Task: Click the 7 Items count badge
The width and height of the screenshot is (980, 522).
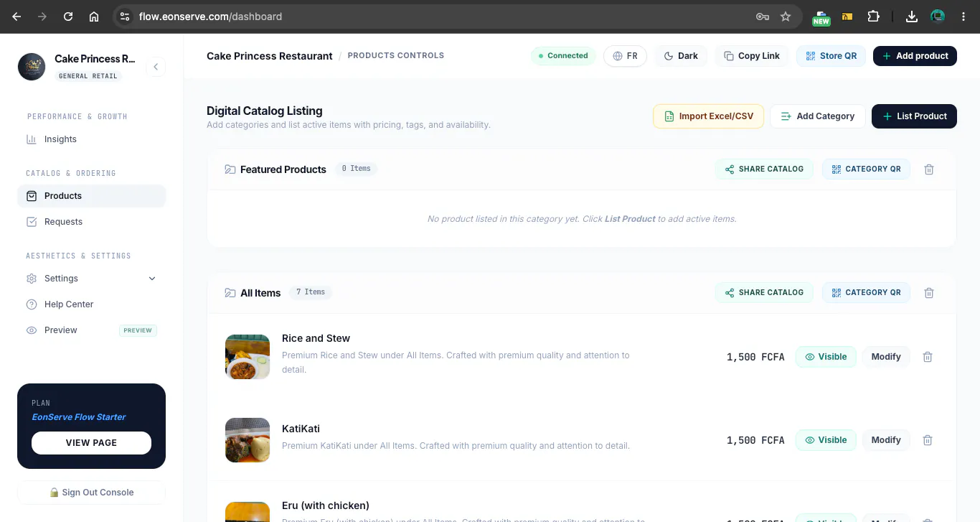Action: (311, 292)
